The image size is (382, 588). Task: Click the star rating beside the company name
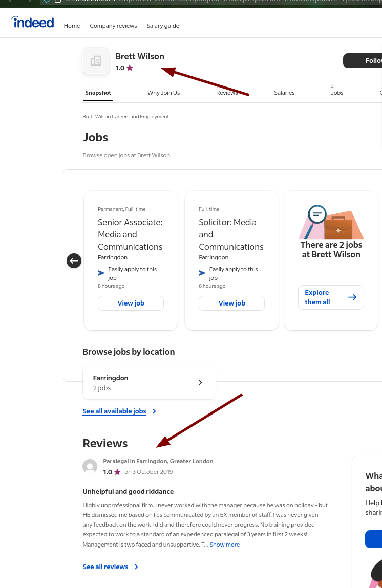pyautogui.click(x=130, y=68)
